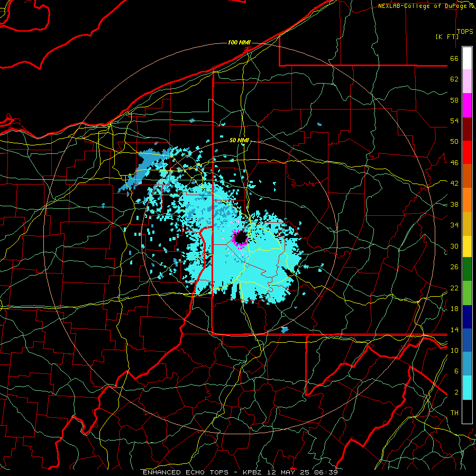Click the 6 value on the legend
The image size is (476, 476).
point(456,371)
